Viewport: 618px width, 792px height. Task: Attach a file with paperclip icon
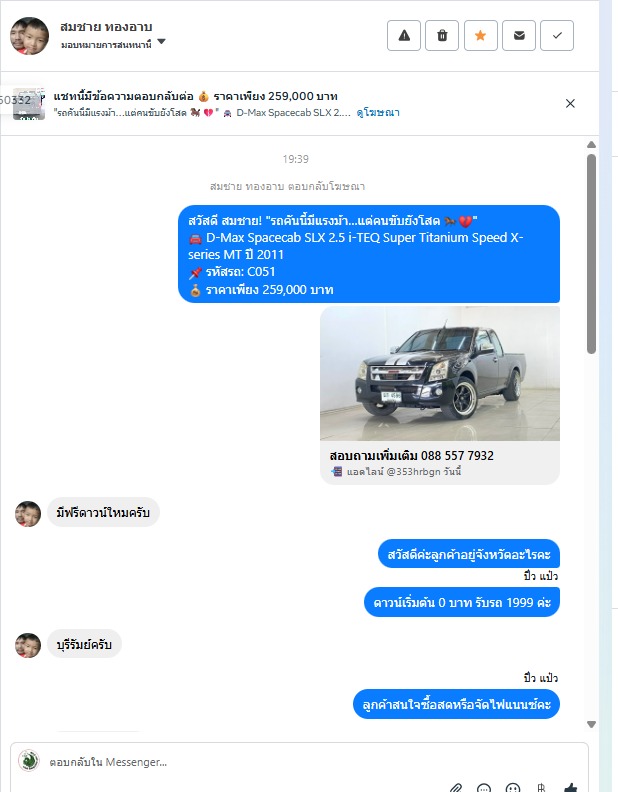pyautogui.click(x=456, y=787)
